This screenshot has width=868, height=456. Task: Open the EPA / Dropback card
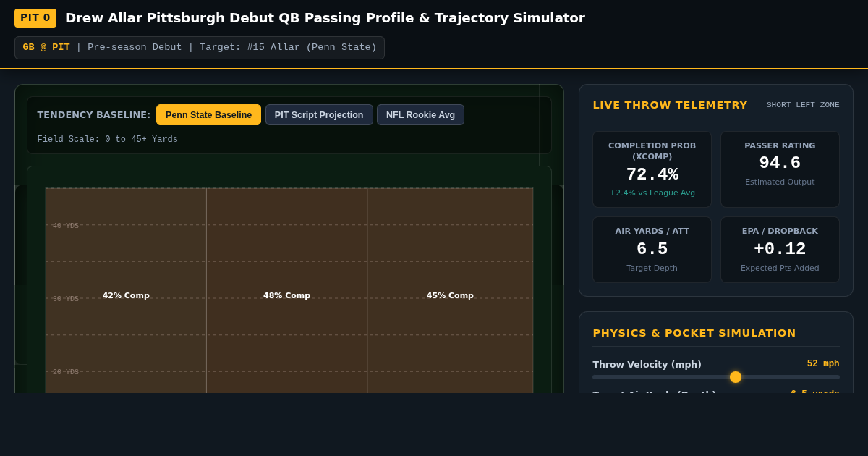pos(780,250)
